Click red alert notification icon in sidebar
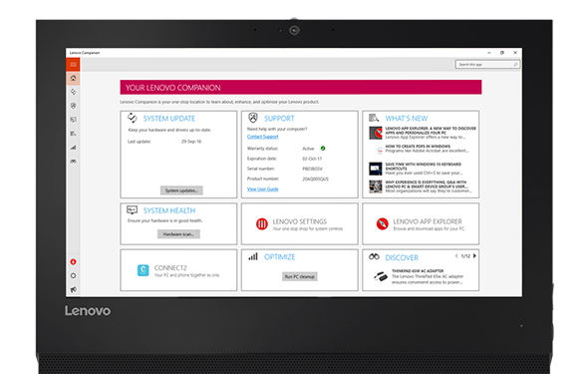The width and height of the screenshot is (588, 374). click(73, 262)
